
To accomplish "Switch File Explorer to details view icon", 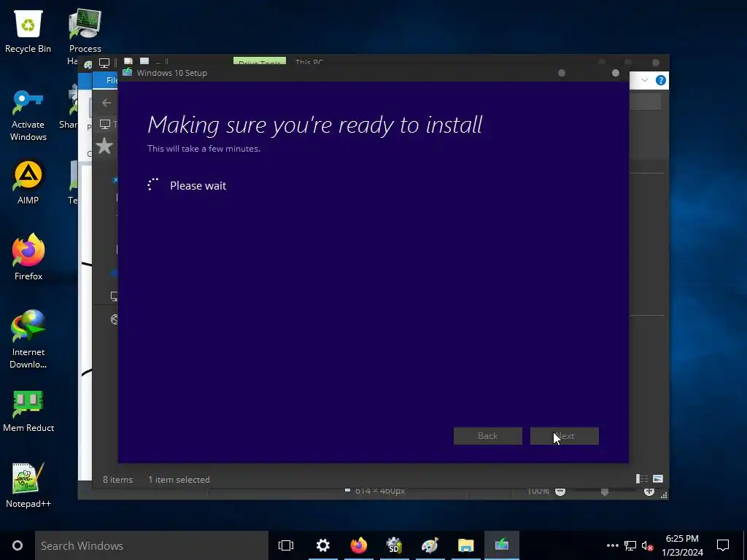I will pos(642,478).
